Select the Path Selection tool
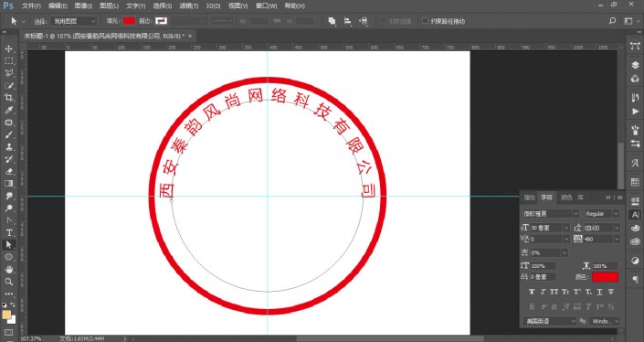This screenshot has height=342, width=644. 8,244
